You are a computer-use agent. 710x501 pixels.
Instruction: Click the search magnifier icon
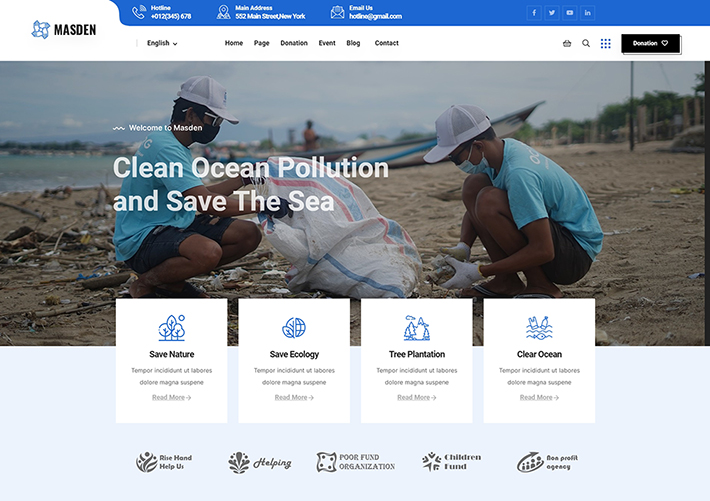[586, 43]
